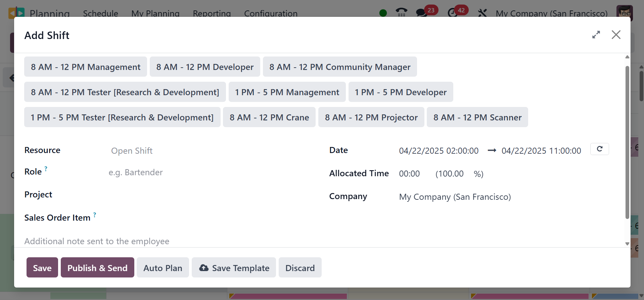Open the messages chat bubble icon

421,13
